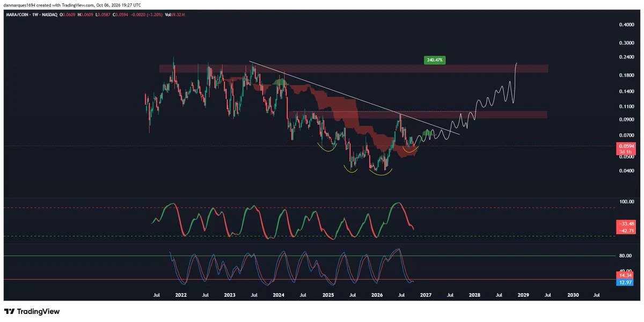
Task: Click the 2029 time axis label
Action: [523, 295]
